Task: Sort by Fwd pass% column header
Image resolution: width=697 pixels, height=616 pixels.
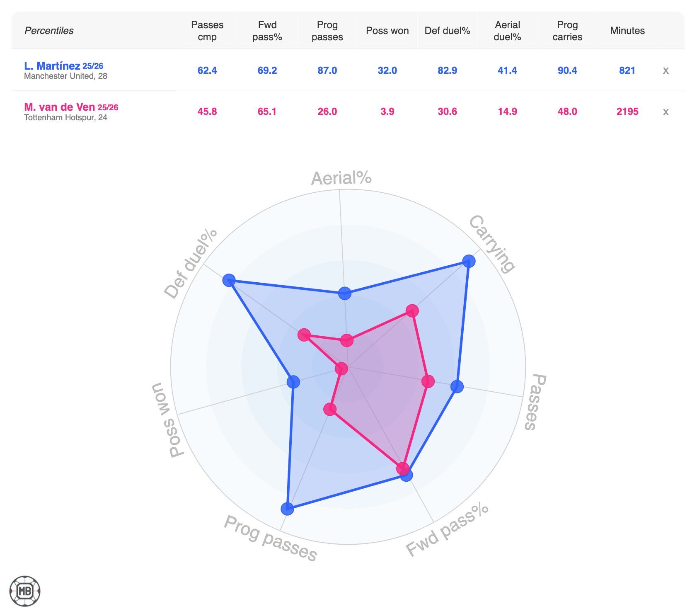Action: 267,31
